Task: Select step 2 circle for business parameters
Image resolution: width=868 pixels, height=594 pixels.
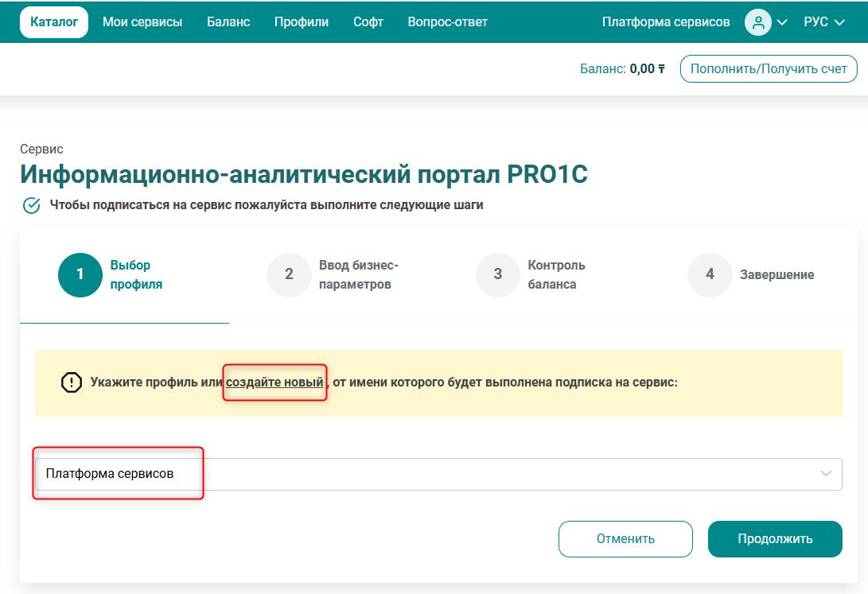Action: (289, 275)
